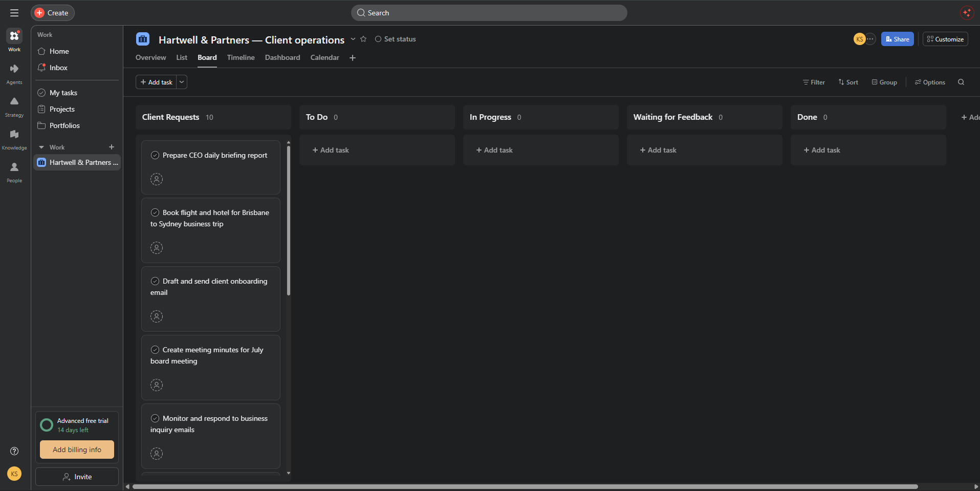Image resolution: width=980 pixels, height=491 pixels.
Task: Click the Share button
Action: pos(897,39)
